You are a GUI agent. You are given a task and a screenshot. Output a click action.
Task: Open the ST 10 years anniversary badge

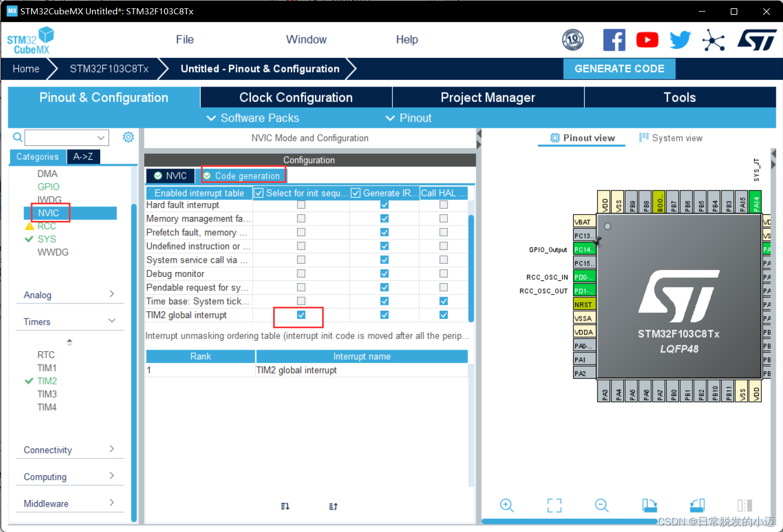pyautogui.click(x=573, y=40)
